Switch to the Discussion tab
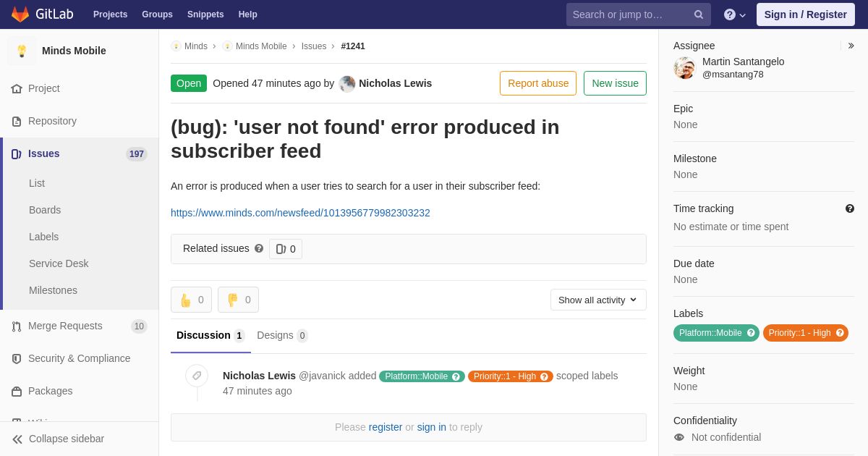The width and height of the screenshot is (868, 456). pos(210,336)
